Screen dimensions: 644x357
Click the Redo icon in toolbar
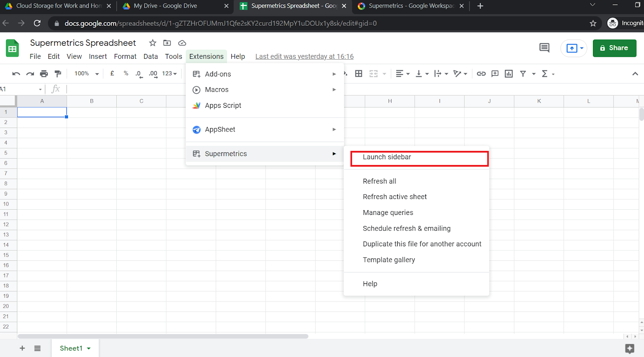[x=30, y=74]
